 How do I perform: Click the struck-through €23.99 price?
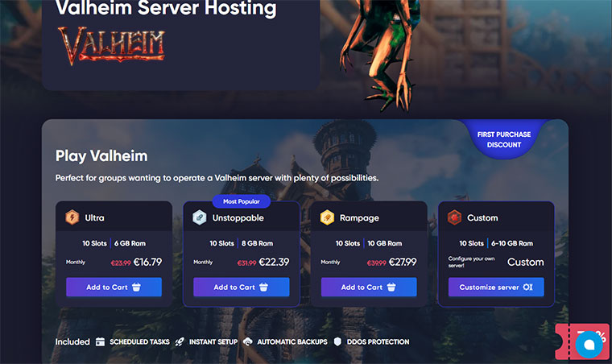coord(121,263)
